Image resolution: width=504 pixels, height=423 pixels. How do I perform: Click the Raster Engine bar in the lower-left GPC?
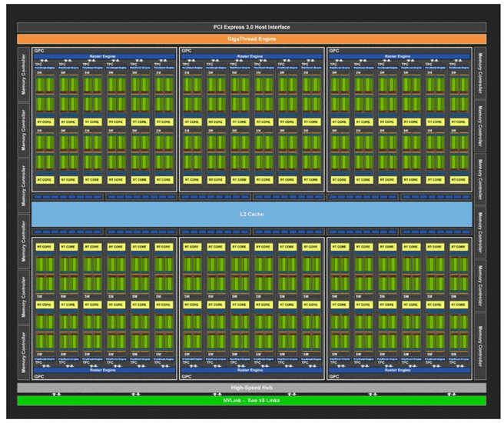[104, 370]
